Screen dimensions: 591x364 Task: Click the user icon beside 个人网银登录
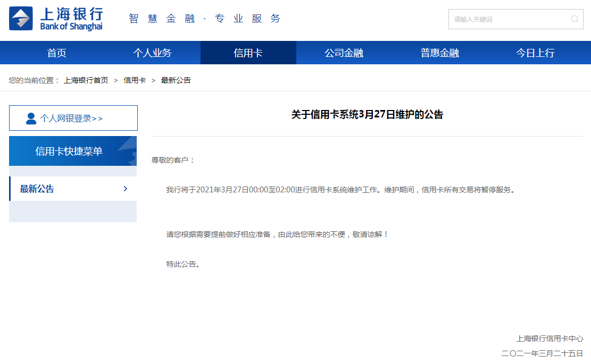pyautogui.click(x=31, y=118)
